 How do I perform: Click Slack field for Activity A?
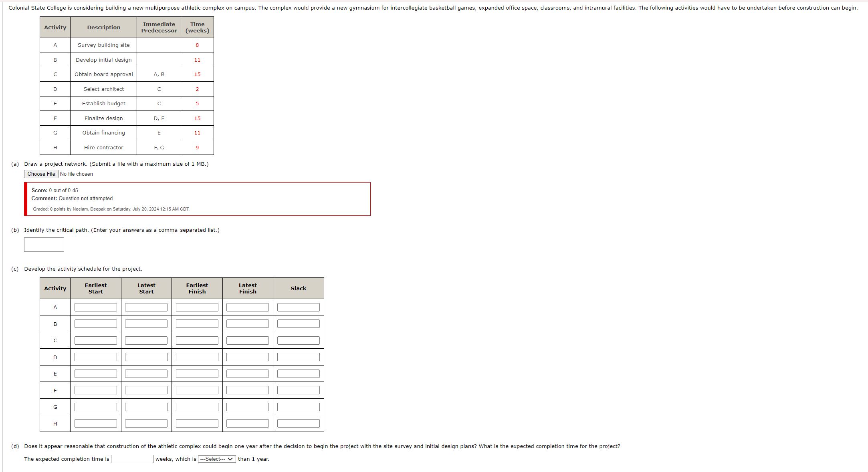click(x=298, y=307)
